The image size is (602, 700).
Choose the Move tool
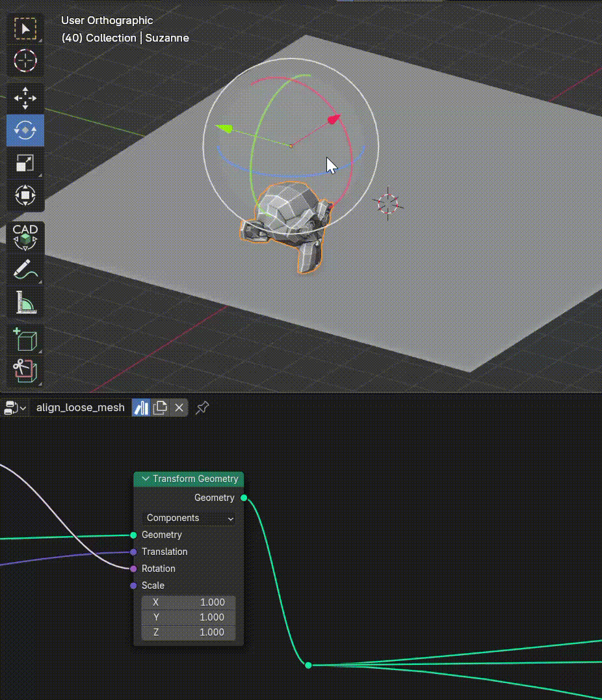pyautogui.click(x=25, y=98)
